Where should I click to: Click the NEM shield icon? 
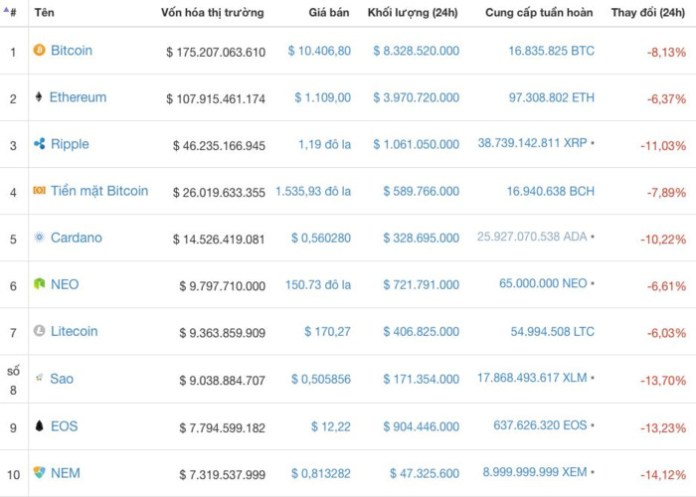39,473
